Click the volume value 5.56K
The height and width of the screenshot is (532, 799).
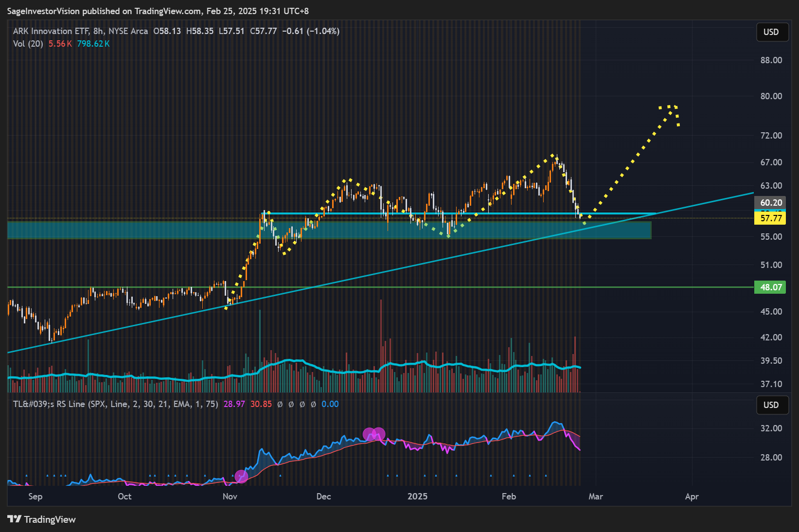(x=60, y=44)
